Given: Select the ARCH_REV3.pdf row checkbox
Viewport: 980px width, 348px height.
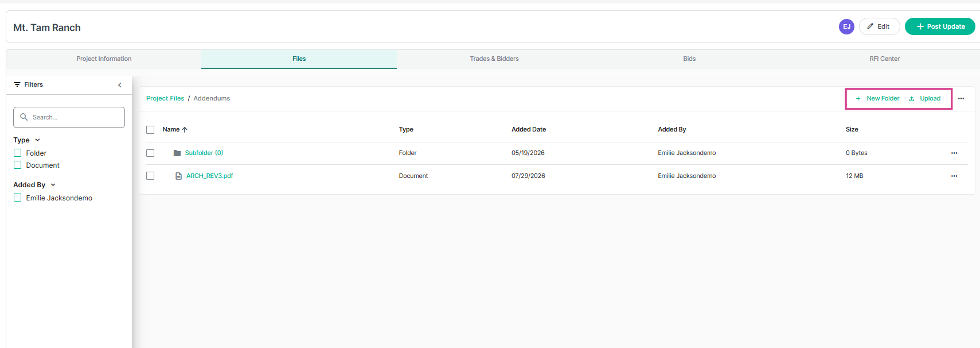Looking at the screenshot, I should 150,176.
